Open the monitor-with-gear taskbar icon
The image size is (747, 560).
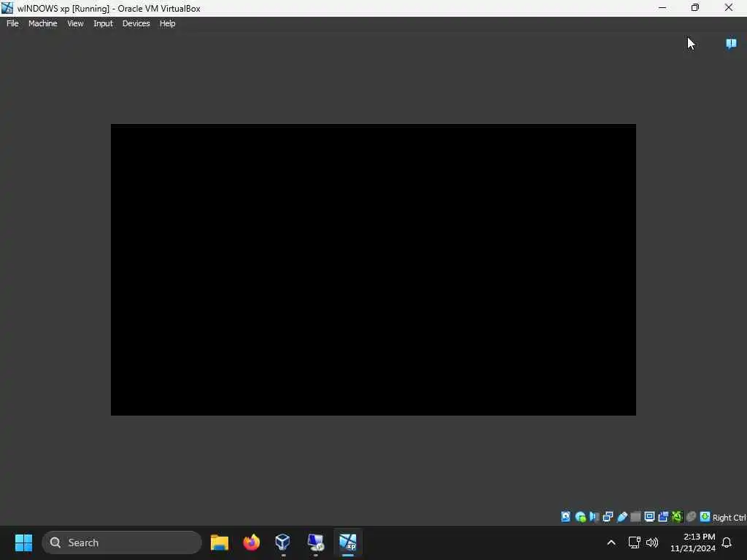pyautogui.click(x=315, y=542)
